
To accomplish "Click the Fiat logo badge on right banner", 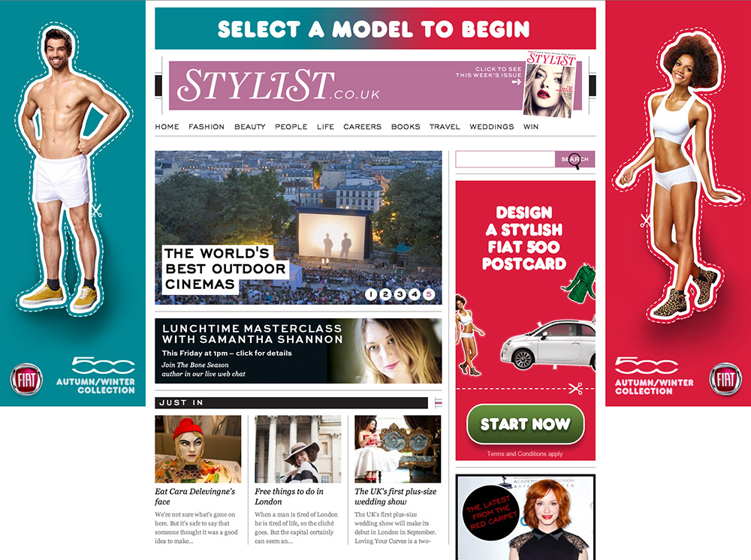I will (725, 379).
